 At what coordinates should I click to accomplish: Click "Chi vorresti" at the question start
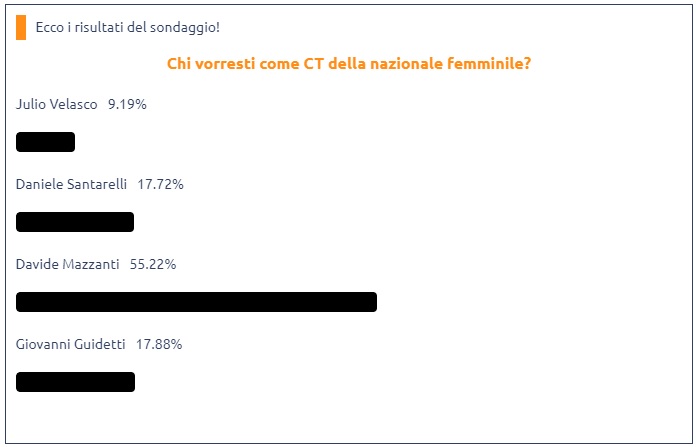tap(207, 64)
